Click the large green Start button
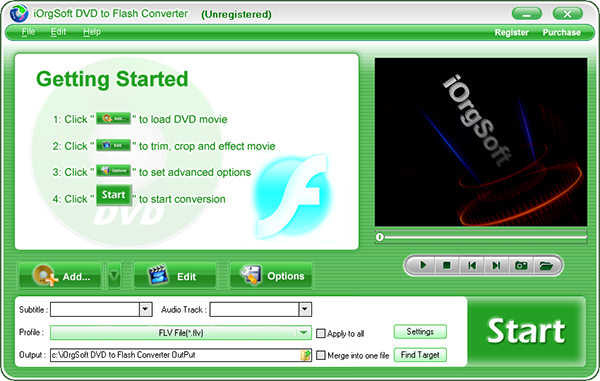 click(527, 332)
